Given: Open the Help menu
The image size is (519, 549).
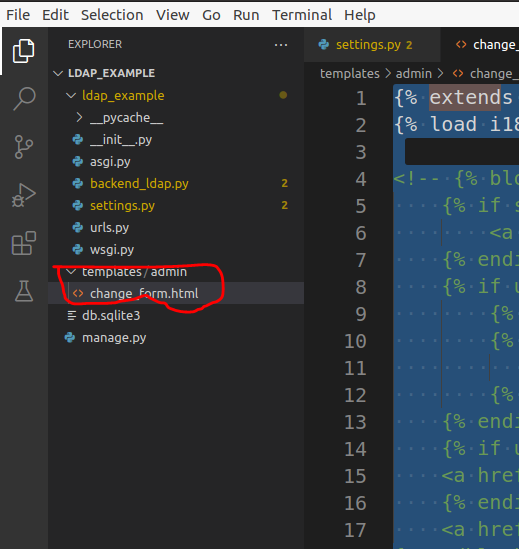Looking at the screenshot, I should pyautogui.click(x=360, y=15).
